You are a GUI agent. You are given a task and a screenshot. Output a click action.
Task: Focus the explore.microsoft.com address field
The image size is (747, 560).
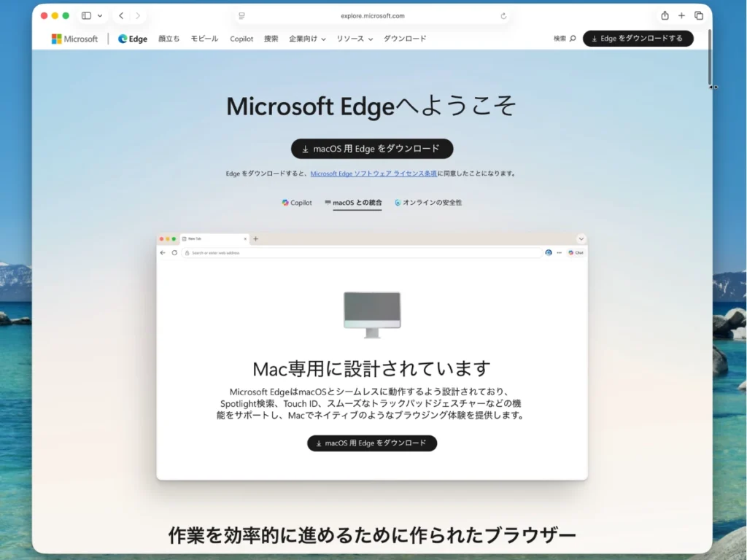coord(373,16)
